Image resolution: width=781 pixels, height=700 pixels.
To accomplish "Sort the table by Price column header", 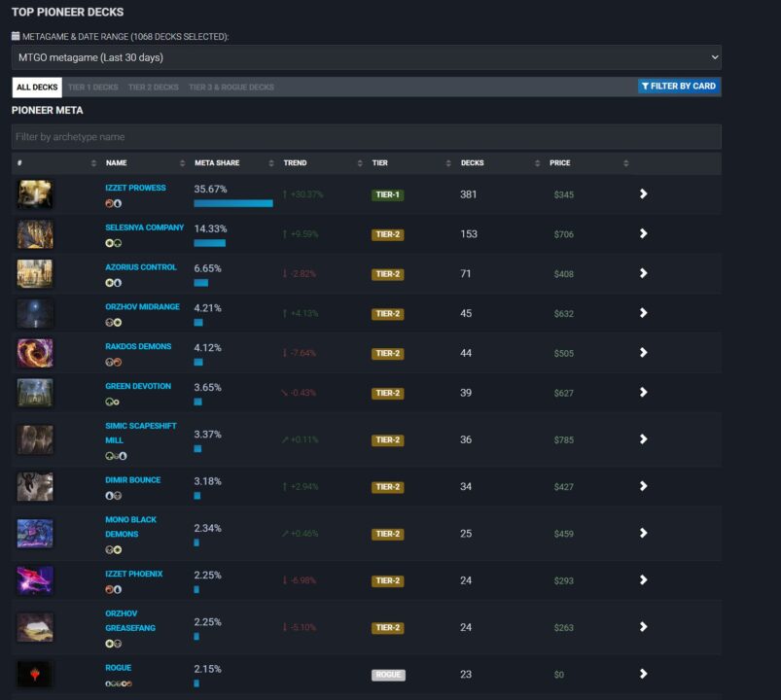I will (x=559, y=163).
